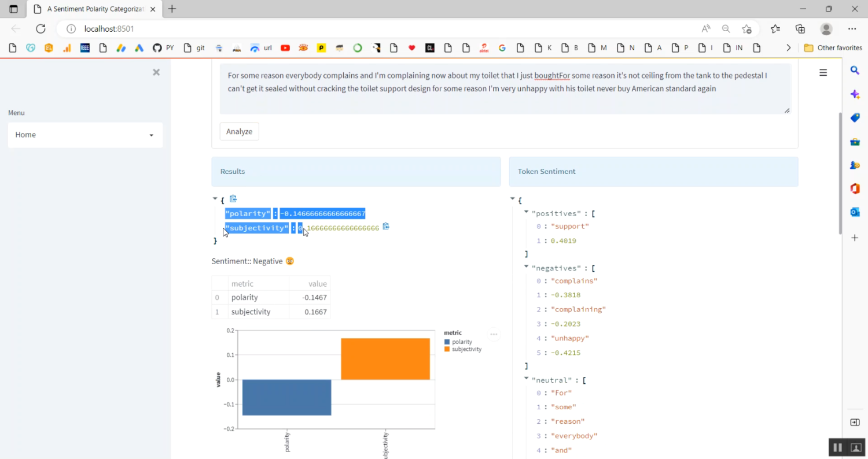Open chart options three-dots menu

[494, 334]
